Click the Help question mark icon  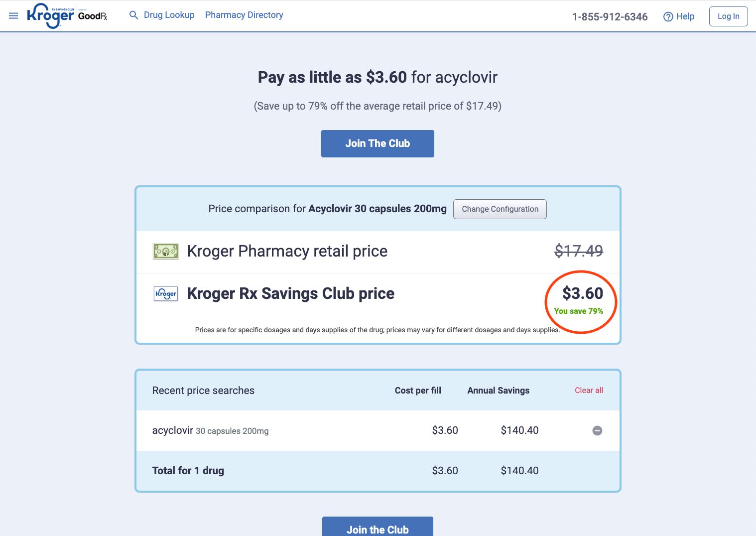pos(668,16)
